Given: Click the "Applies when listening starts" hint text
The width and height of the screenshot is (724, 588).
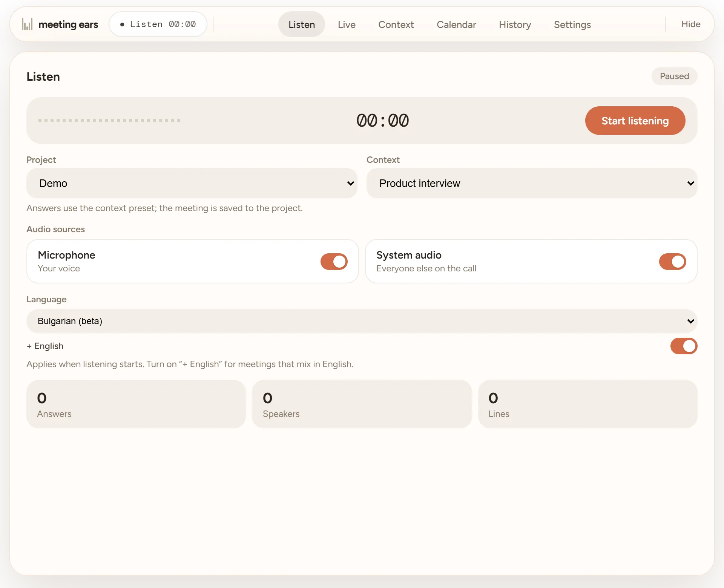Looking at the screenshot, I should tap(190, 364).
